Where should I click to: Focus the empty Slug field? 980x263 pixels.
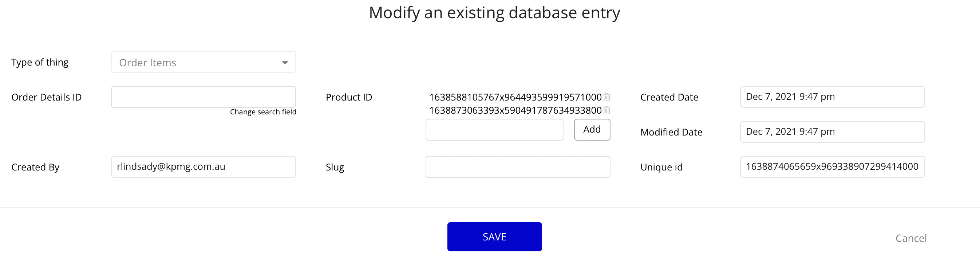point(517,167)
